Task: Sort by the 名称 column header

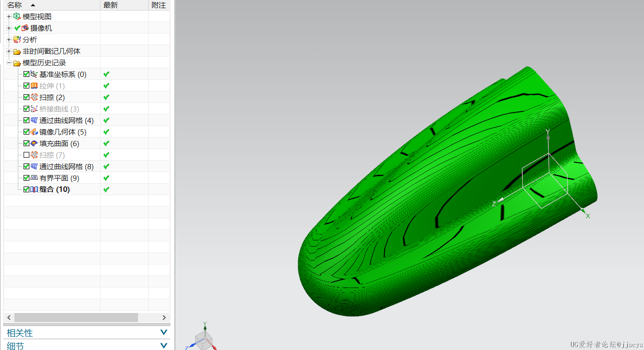Action: pos(52,5)
